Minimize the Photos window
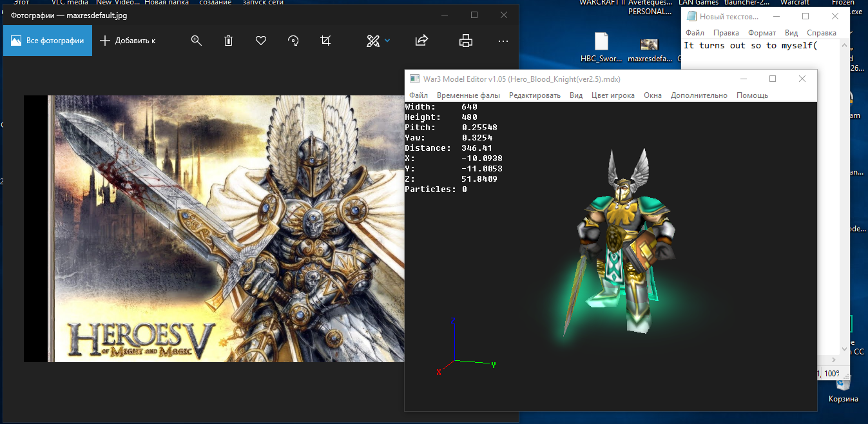 444,15
